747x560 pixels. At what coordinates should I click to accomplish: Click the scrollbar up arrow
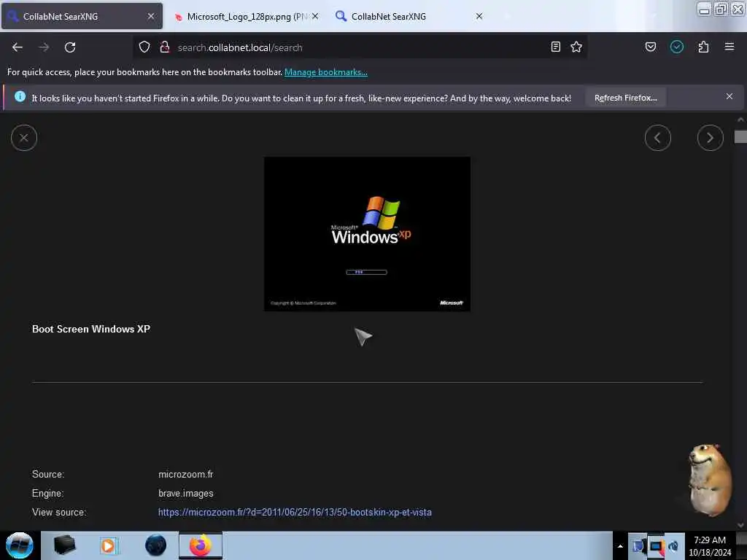(740, 120)
